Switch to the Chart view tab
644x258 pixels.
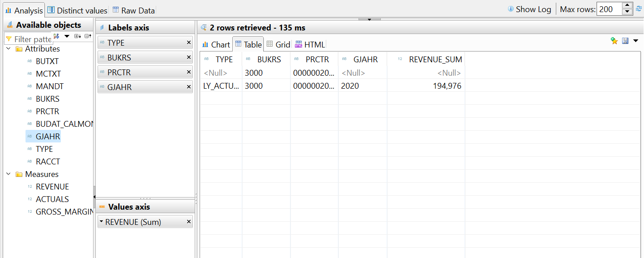(216, 44)
